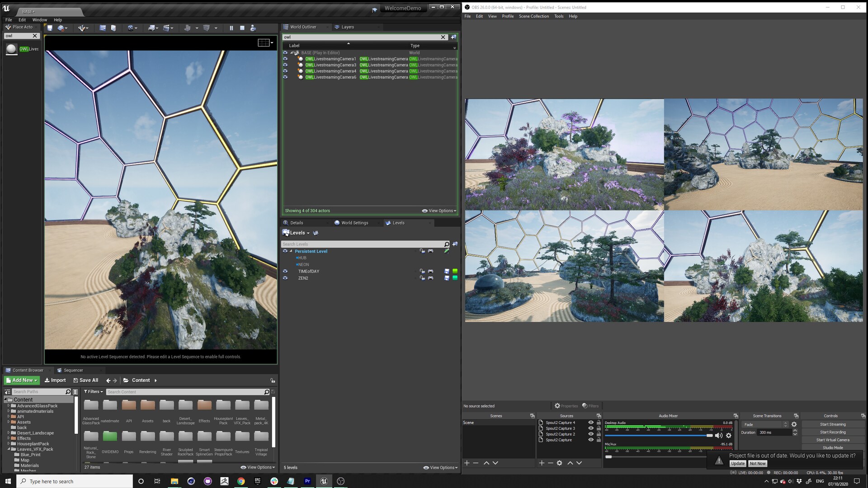Viewport: 868px width, 488px height.
Task: Collapse Persistent Level tree arrow
Action: pyautogui.click(x=291, y=251)
